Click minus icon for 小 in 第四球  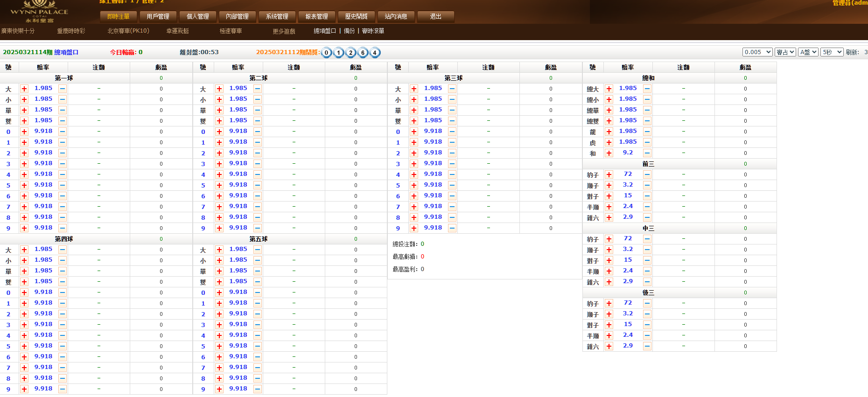pyautogui.click(x=63, y=260)
